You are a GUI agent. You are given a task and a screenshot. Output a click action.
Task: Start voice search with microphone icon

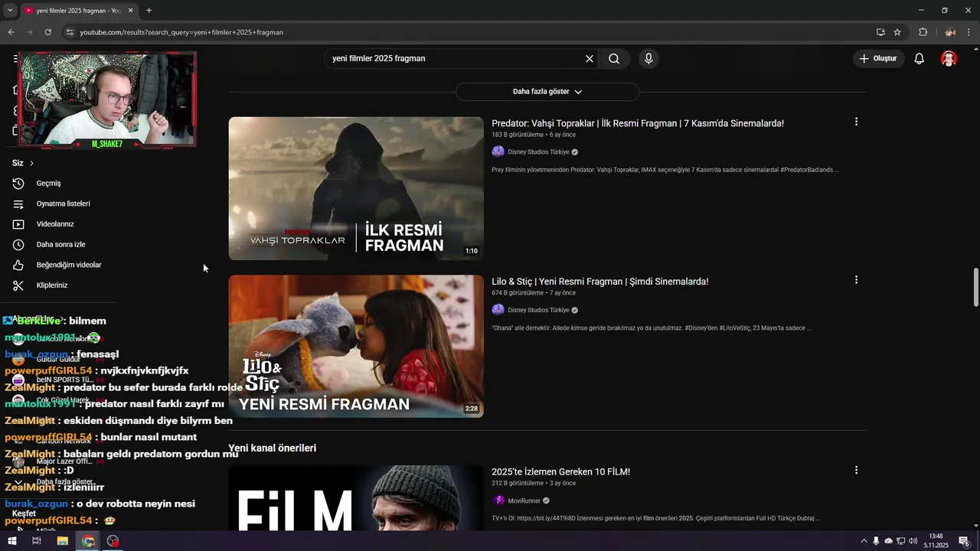tap(648, 59)
